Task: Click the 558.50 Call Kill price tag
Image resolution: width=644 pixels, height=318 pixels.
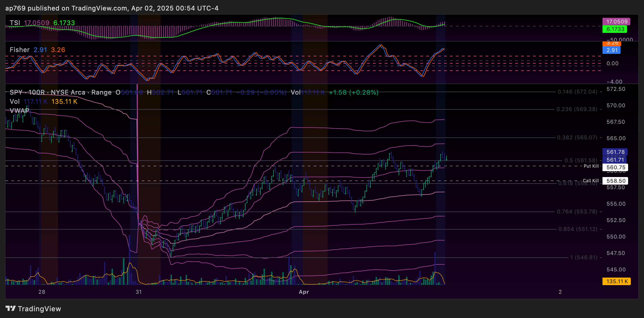Action: click(615, 181)
